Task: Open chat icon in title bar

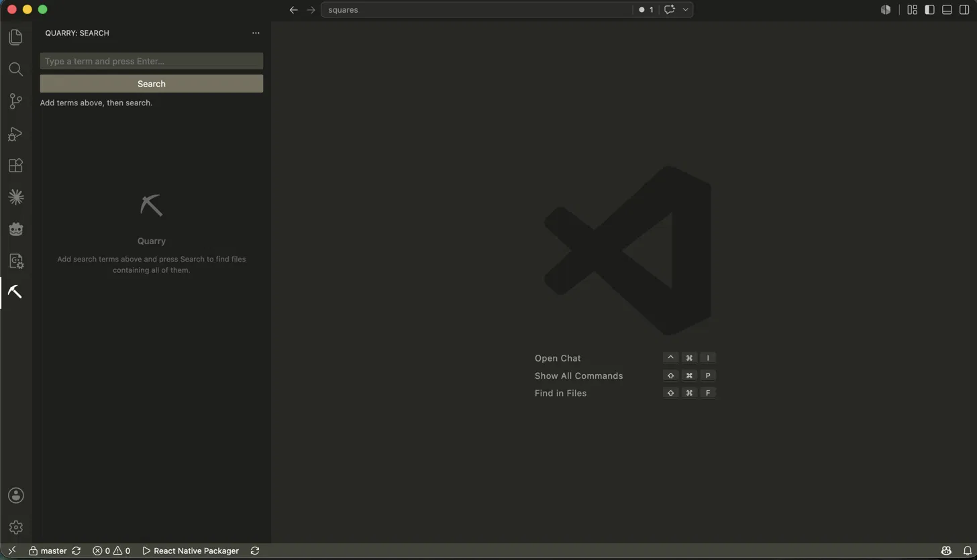Action: click(669, 10)
